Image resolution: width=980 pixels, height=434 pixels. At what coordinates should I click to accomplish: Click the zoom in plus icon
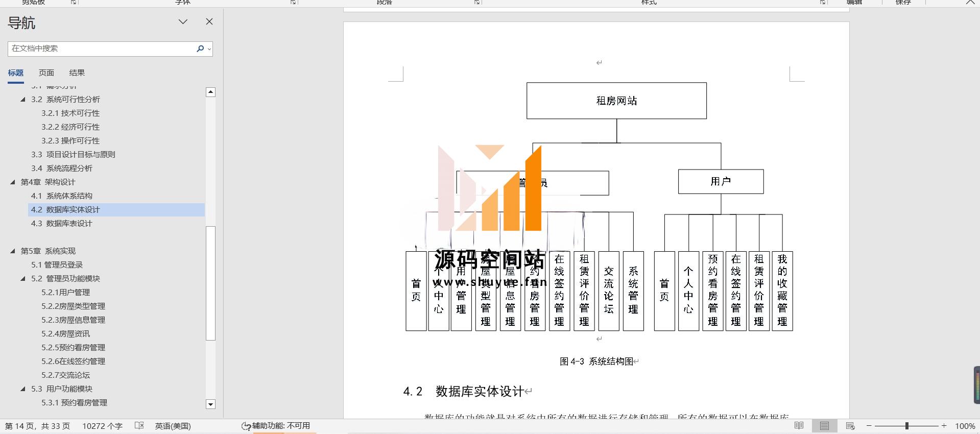click(x=944, y=426)
